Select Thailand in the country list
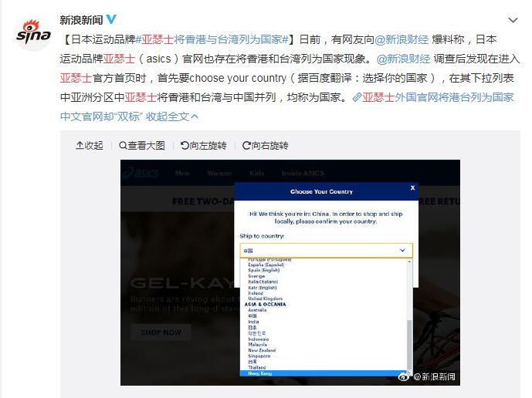This screenshot has height=398, width=532. [x=257, y=367]
